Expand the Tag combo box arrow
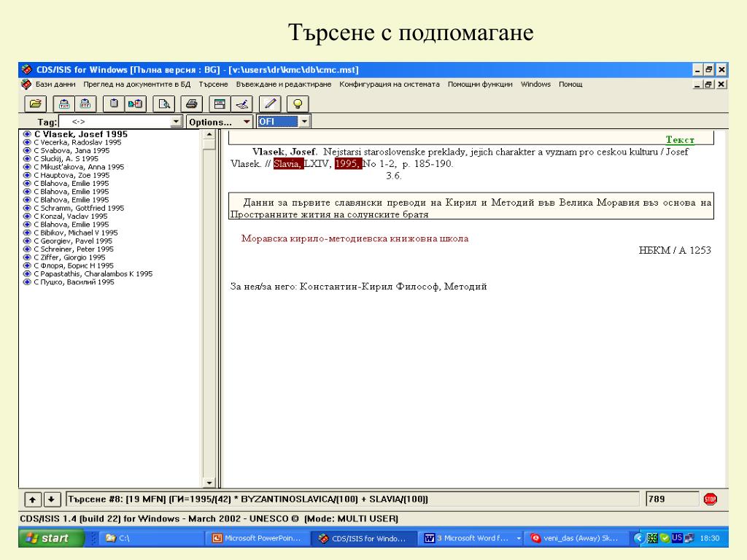This screenshot has width=747, height=560. pyautogui.click(x=176, y=122)
